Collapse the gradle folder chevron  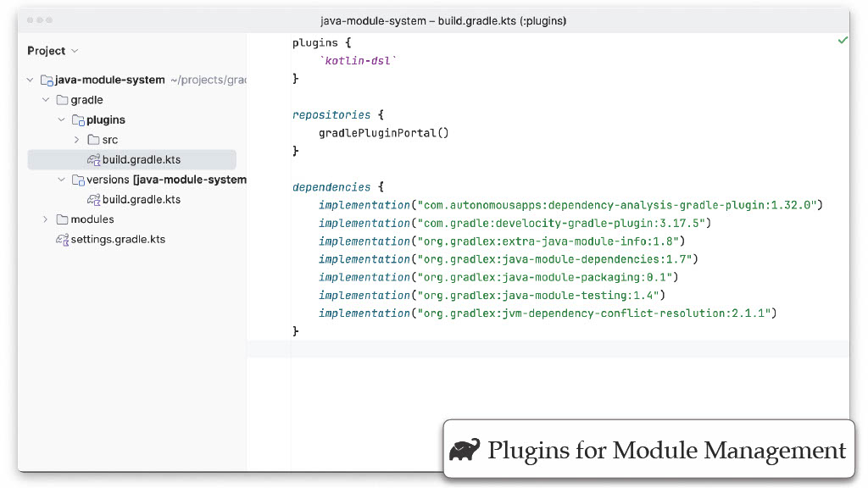click(46, 100)
